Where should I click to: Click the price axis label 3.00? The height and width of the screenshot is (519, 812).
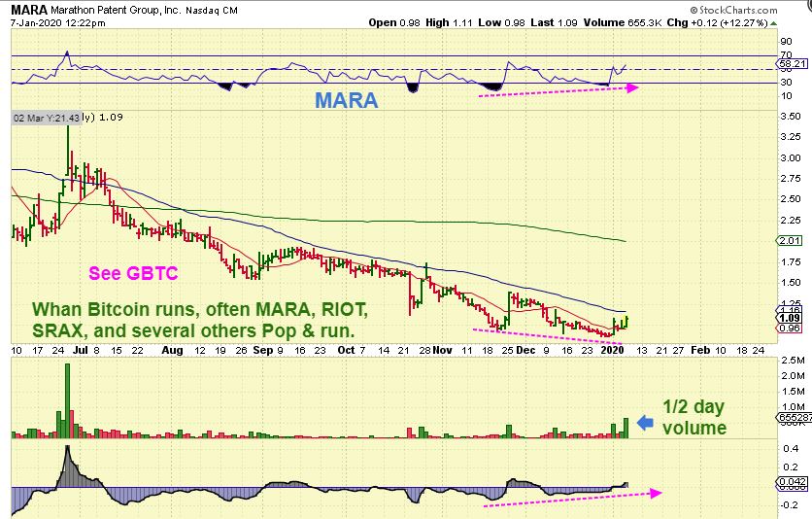pyautogui.click(x=791, y=158)
